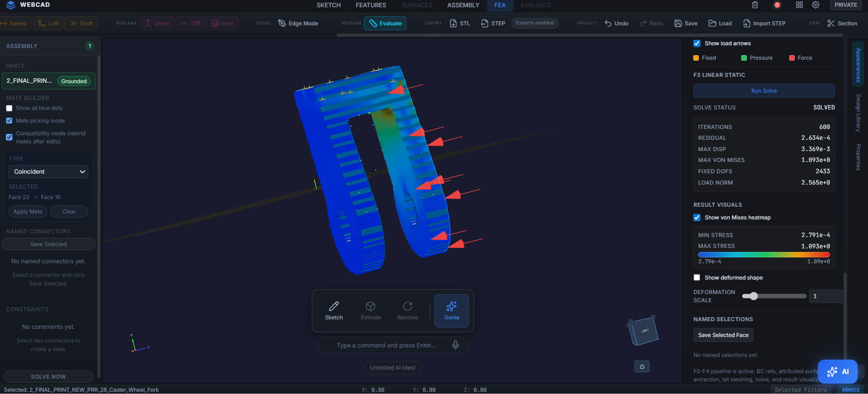
Task: Open the Appearances side tab
Action: tap(858, 65)
